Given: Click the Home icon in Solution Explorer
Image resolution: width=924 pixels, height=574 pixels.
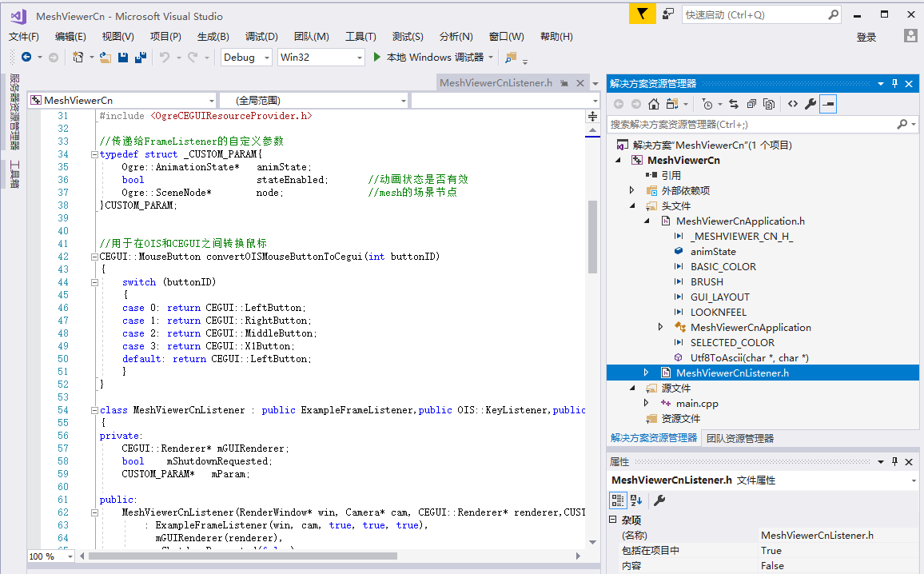Looking at the screenshot, I should tap(653, 104).
